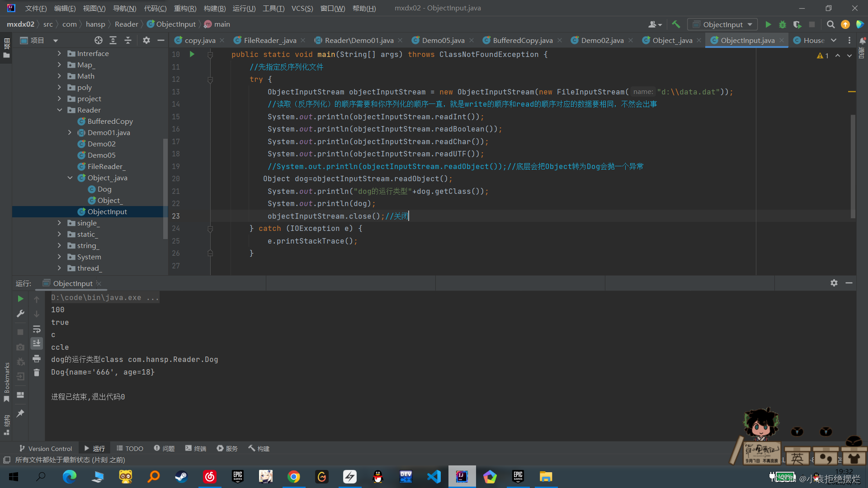Toggle scroll to end in console
Viewport: 868px width, 488px height.
(37, 343)
